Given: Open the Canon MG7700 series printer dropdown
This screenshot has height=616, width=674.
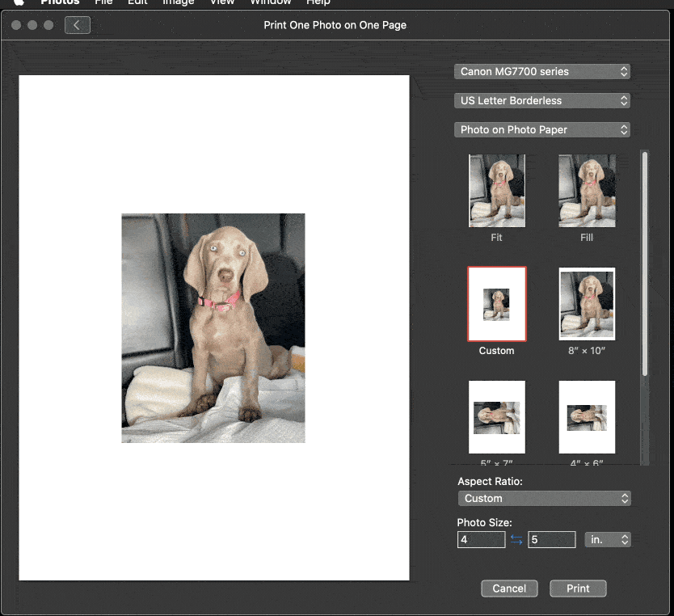Looking at the screenshot, I should [541, 72].
